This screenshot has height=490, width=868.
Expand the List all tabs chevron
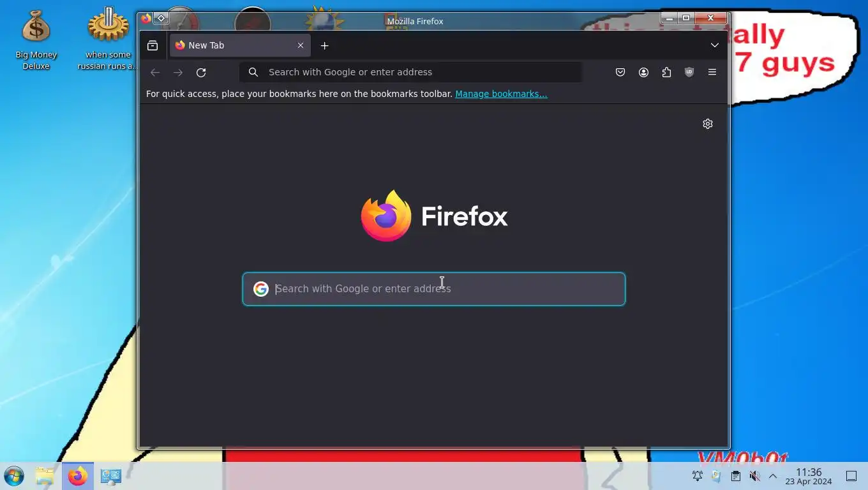click(x=715, y=45)
